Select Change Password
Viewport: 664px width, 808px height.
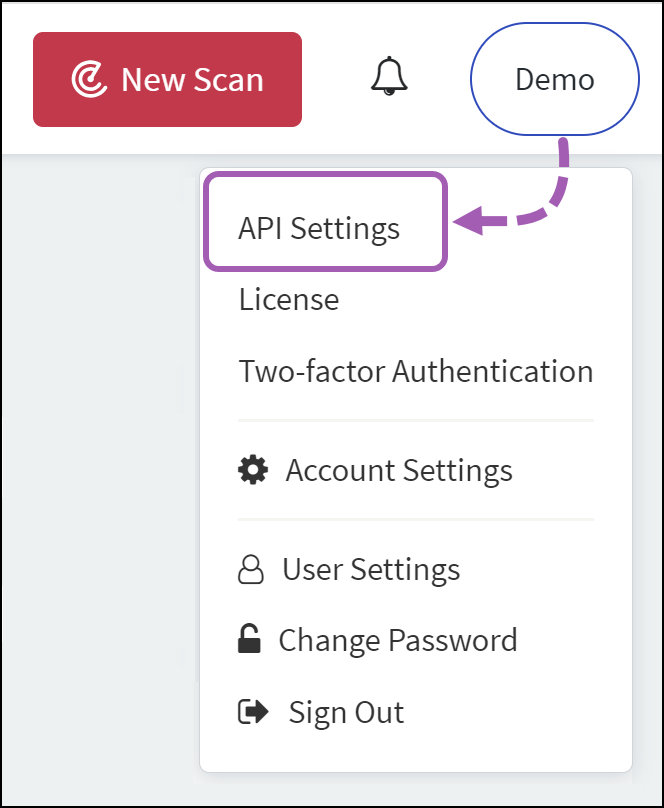pyautogui.click(x=398, y=641)
